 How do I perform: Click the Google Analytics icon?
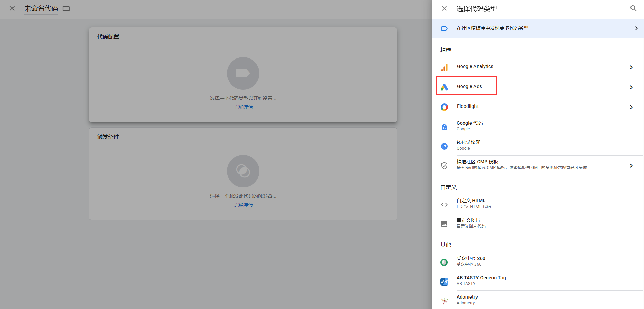[444, 67]
